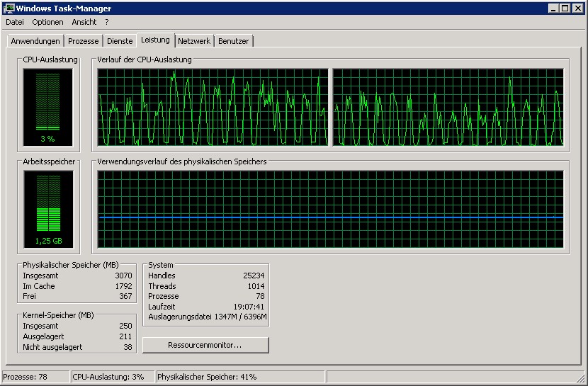Open the ? help menu
The image size is (588, 386).
coord(107,22)
